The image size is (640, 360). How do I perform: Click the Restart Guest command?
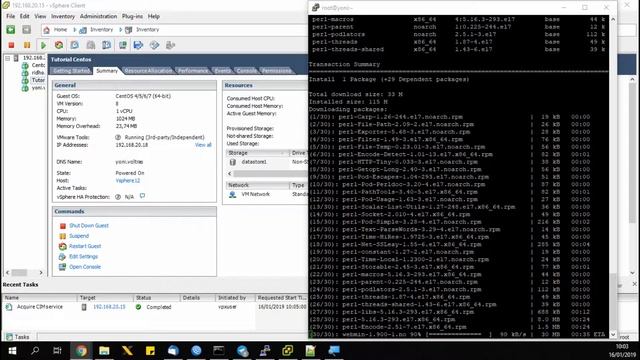point(85,246)
